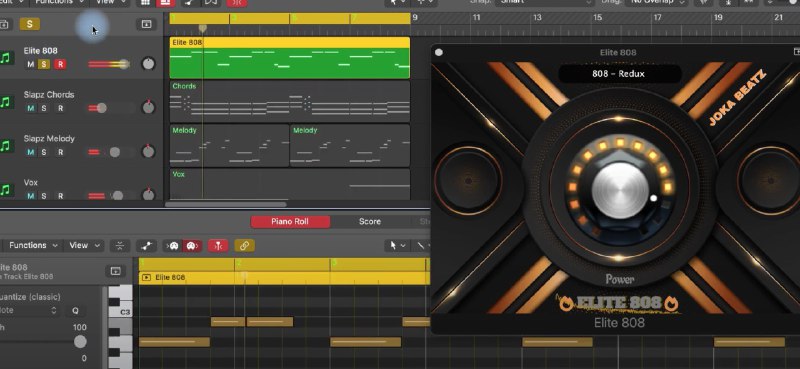Click the C3 key on the piano keyboard

coord(120,311)
